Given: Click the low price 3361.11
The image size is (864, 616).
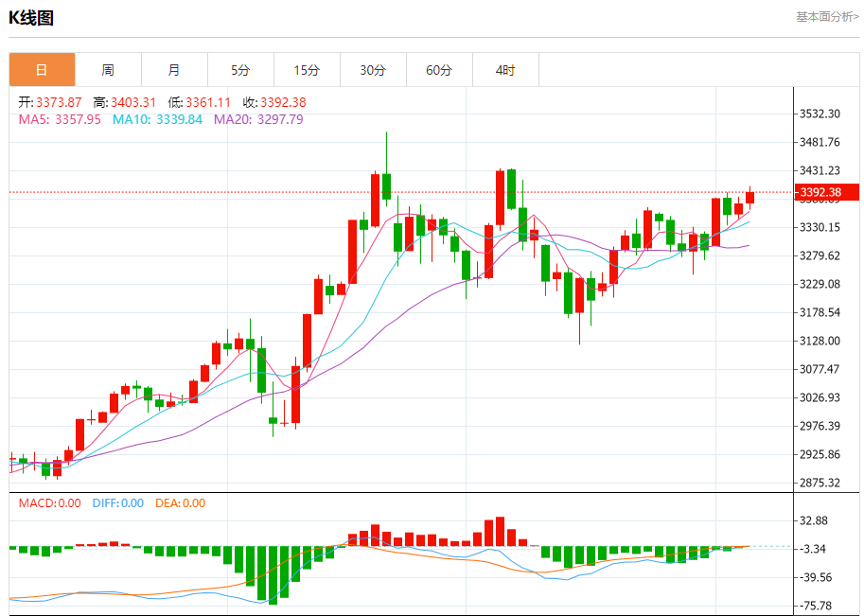Looking at the screenshot, I should [x=208, y=102].
